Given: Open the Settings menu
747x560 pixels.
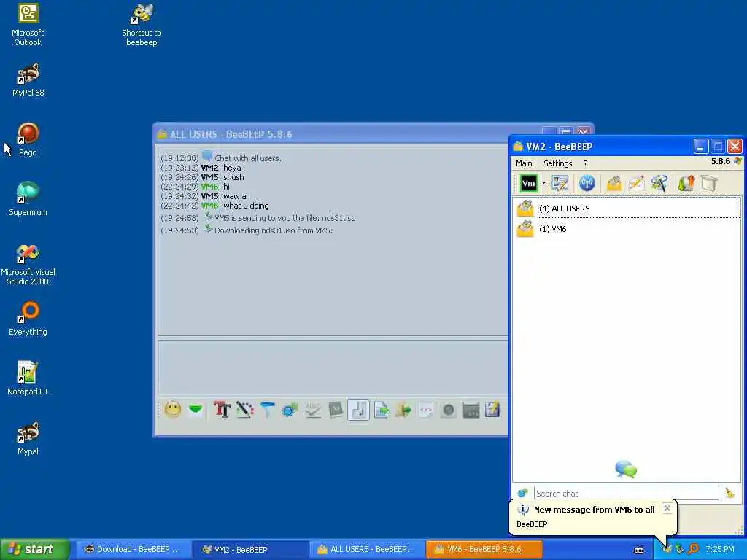Looking at the screenshot, I should [x=558, y=163].
